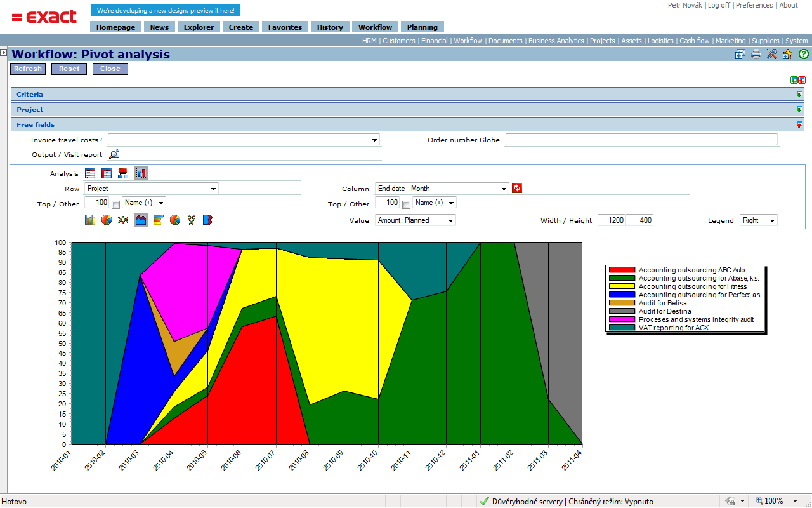Open the Create tab
812x508 pixels.
coord(241,27)
